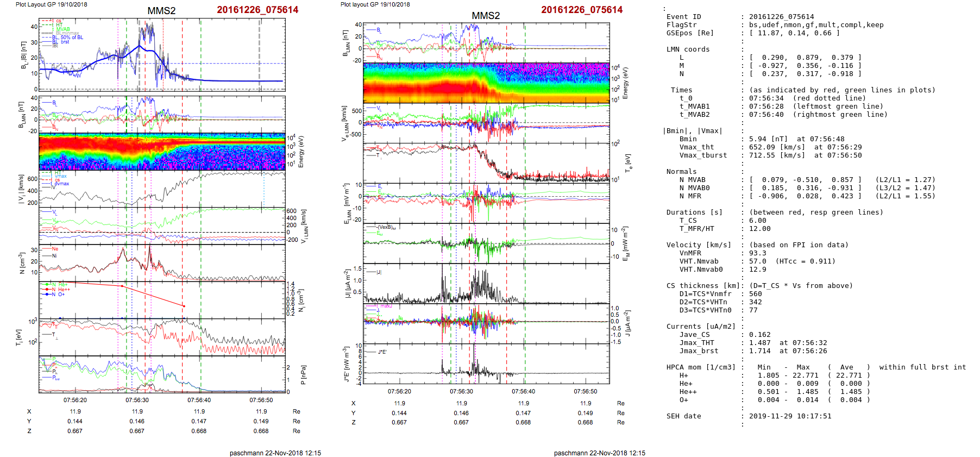This screenshot has width=980, height=457.
Task: Click the GSEpos [Re] label
Action: click(x=690, y=33)
